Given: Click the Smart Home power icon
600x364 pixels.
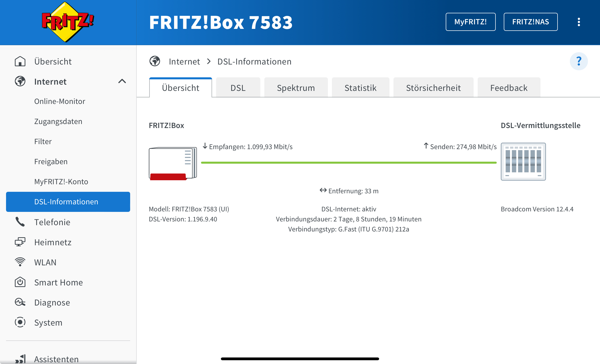Looking at the screenshot, I should 20,282.
